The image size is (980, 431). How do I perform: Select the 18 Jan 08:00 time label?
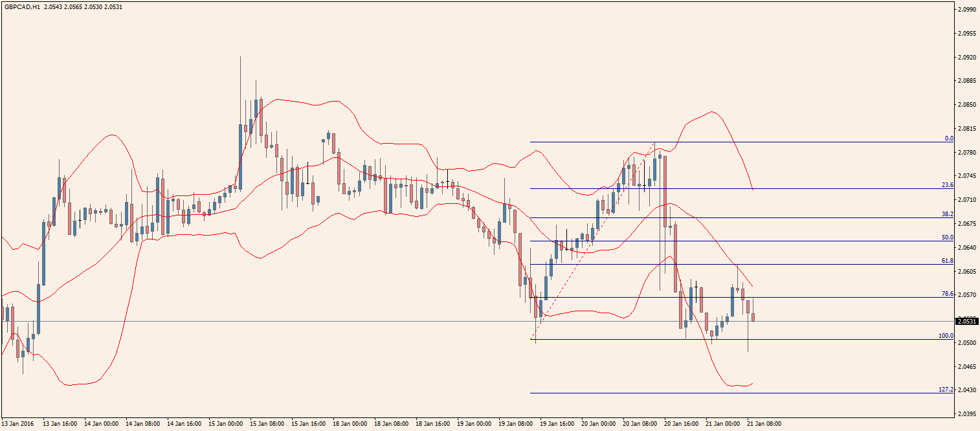pos(391,424)
